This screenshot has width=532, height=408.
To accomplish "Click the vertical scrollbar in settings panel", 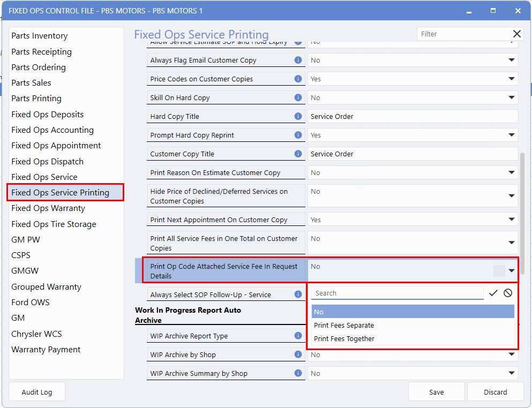I will pos(522,203).
